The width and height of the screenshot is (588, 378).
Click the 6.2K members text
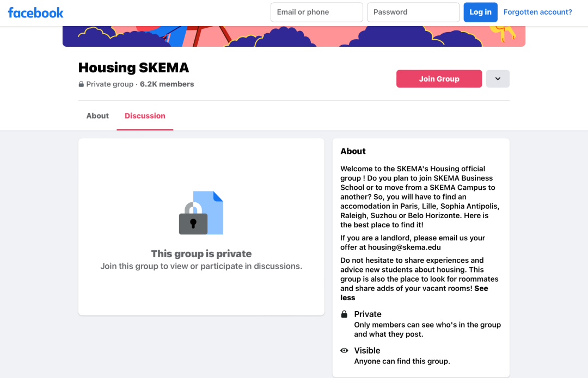tap(167, 84)
